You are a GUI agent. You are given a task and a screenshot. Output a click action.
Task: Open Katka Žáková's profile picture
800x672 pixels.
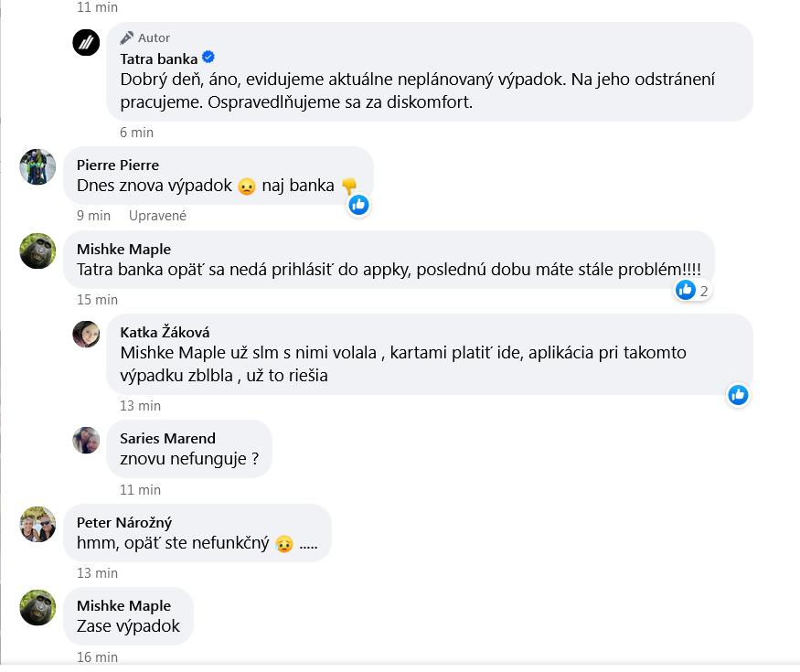point(86,334)
